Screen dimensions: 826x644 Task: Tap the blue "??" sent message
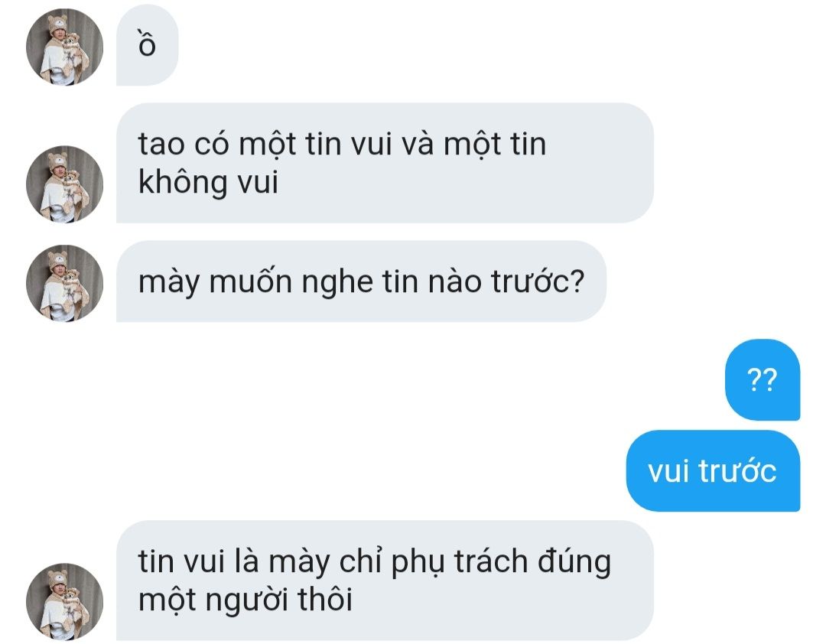(763, 379)
